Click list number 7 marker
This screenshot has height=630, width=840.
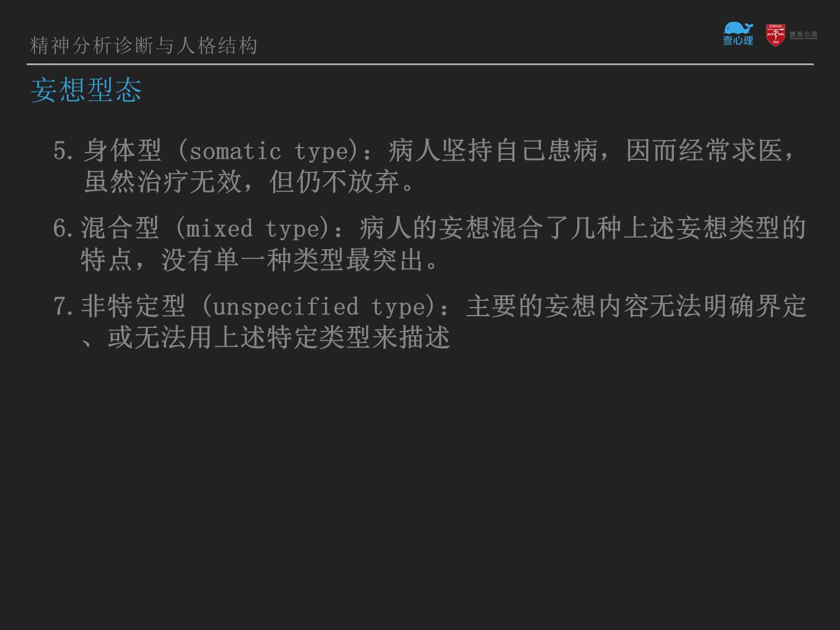[64, 306]
